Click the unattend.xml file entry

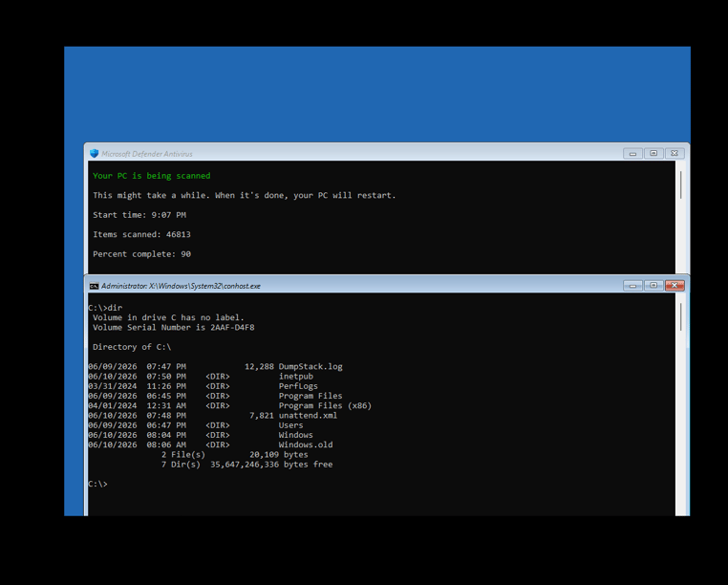coord(213,415)
